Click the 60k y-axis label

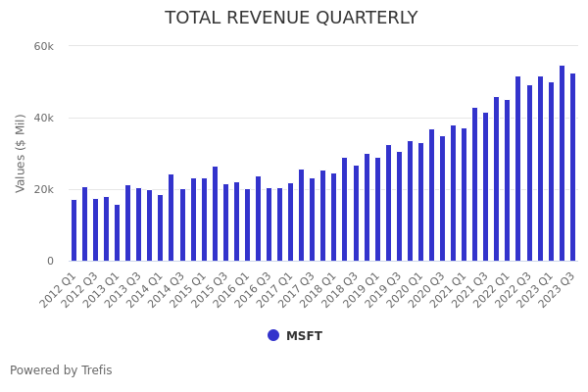point(44,46)
